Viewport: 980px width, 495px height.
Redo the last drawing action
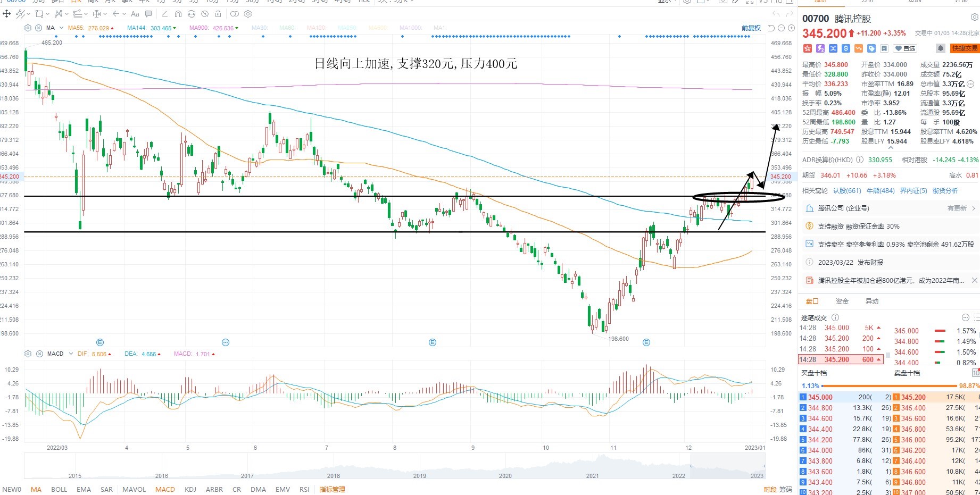[790, 14]
